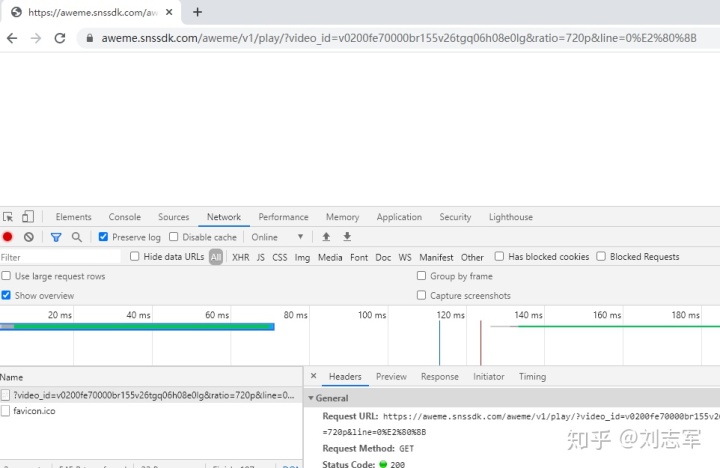This screenshot has width=720, height=468.
Task: Click the Status Code 200 value
Action: click(x=398, y=464)
